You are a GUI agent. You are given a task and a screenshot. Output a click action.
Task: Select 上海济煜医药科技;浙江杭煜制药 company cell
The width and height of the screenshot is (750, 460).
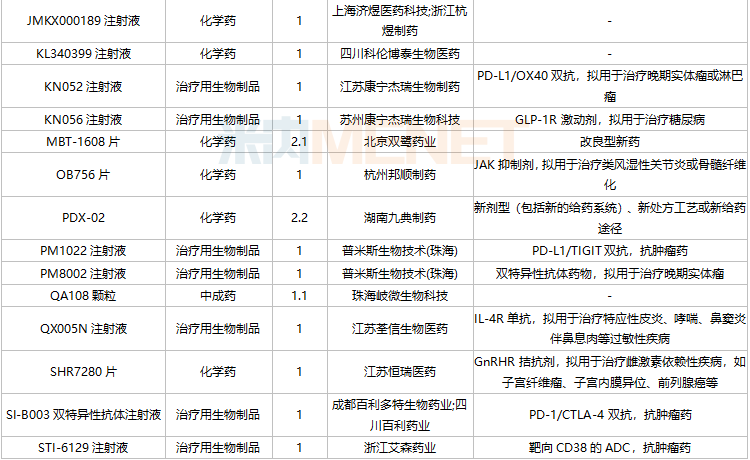point(400,21)
